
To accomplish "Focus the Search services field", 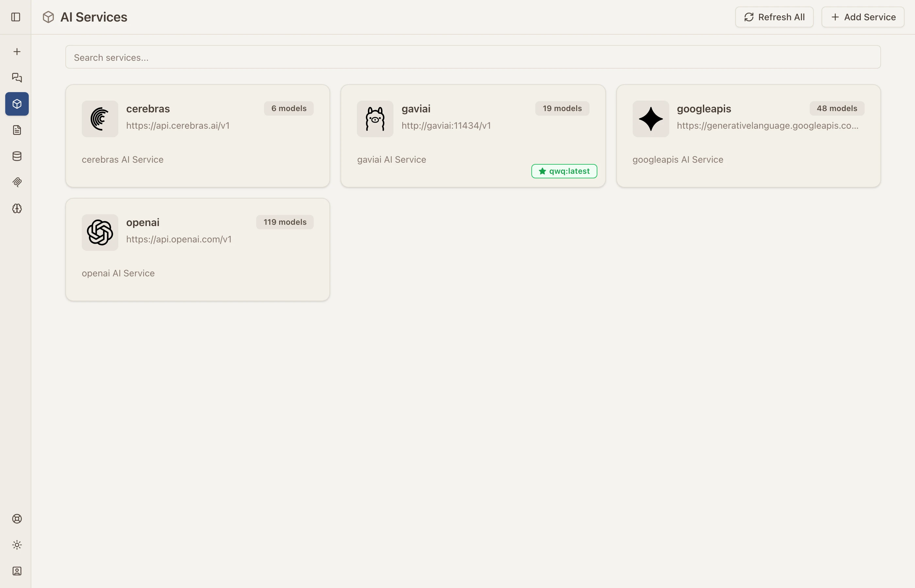I will coord(473,57).
